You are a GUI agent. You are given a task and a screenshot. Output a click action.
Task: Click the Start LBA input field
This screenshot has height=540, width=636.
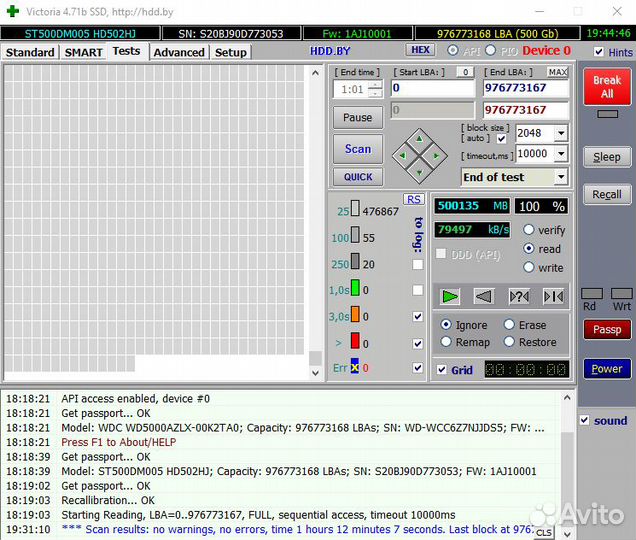point(432,89)
